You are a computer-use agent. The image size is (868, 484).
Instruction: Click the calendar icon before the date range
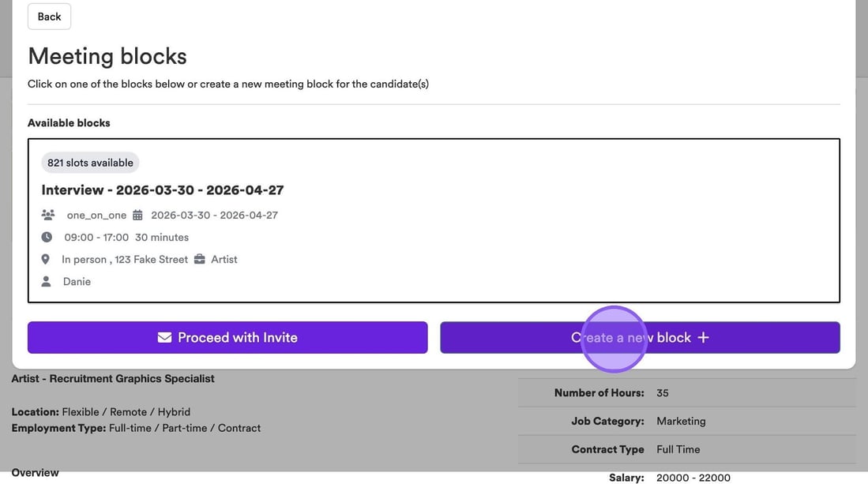137,215
